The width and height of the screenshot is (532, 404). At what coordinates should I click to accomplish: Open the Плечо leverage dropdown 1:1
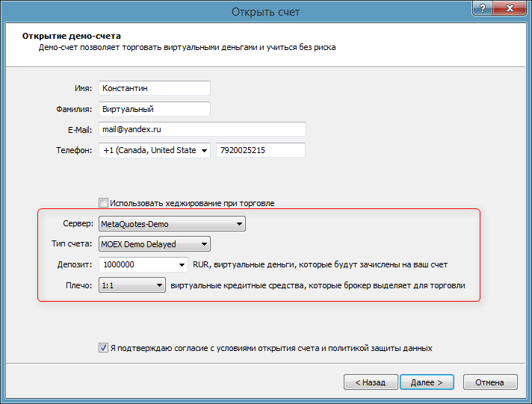coord(132,285)
